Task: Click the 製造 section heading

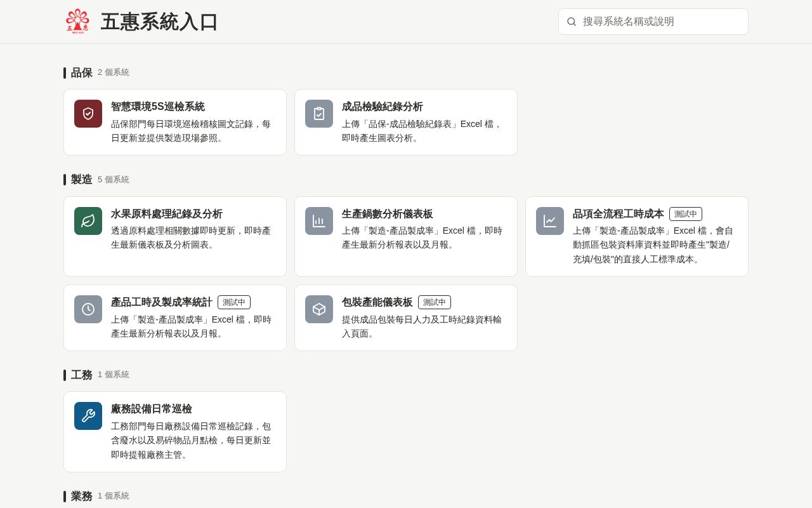Action: click(82, 180)
